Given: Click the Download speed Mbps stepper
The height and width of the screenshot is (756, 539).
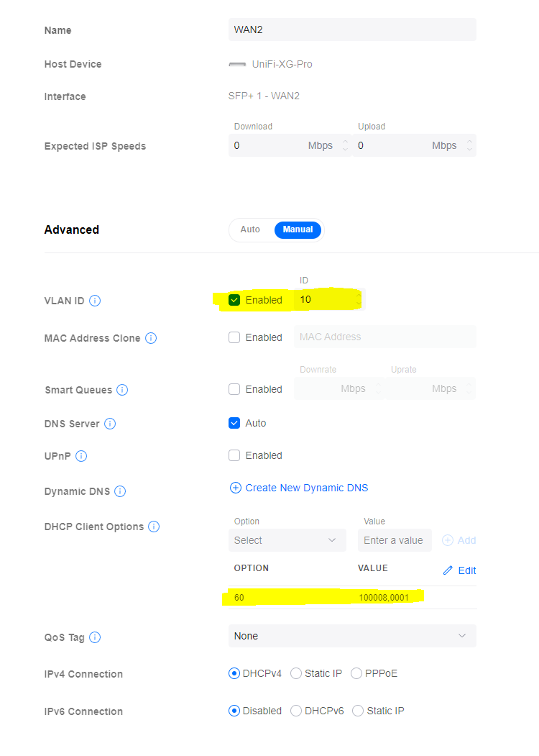Looking at the screenshot, I should click(345, 145).
